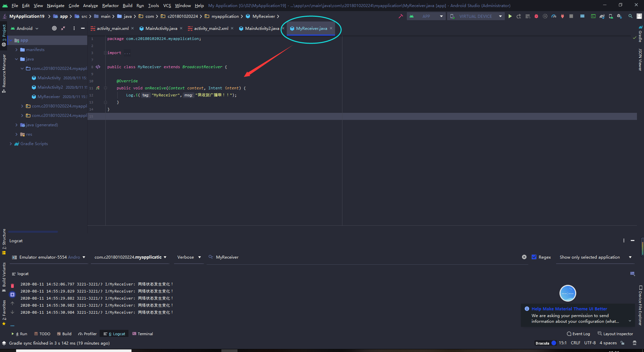Open Project panel options (three dots)
Viewport: 644px width, 352px height.
tap(74, 29)
